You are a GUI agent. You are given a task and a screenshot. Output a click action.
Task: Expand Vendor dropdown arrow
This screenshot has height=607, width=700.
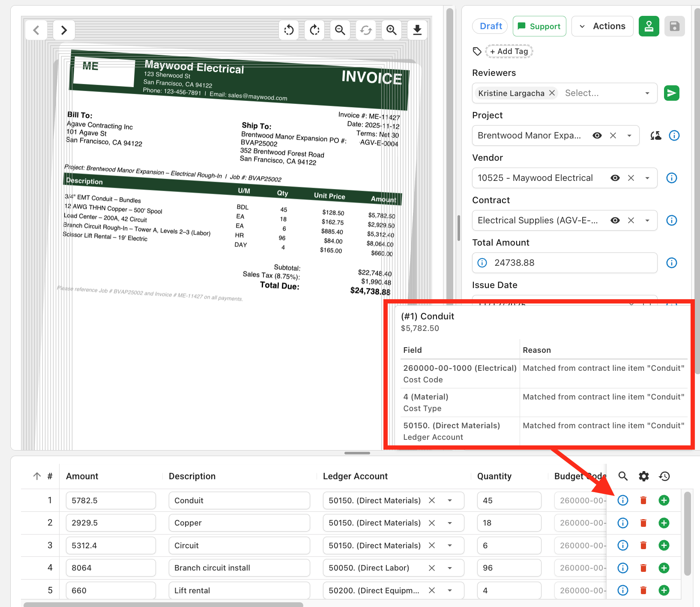[x=647, y=178]
